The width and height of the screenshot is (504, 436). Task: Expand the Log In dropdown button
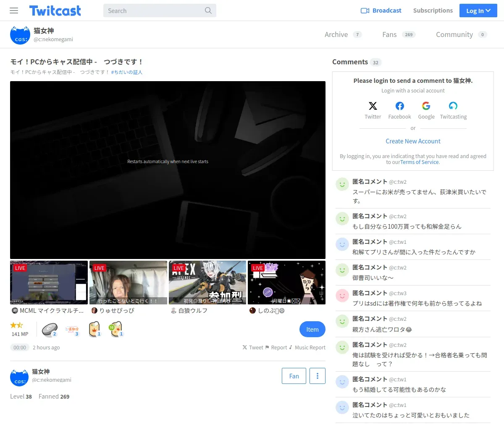click(478, 11)
